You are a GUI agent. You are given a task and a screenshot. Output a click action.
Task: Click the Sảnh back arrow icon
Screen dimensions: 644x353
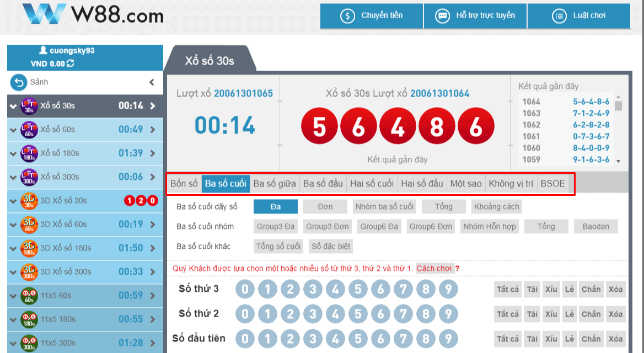tap(19, 82)
